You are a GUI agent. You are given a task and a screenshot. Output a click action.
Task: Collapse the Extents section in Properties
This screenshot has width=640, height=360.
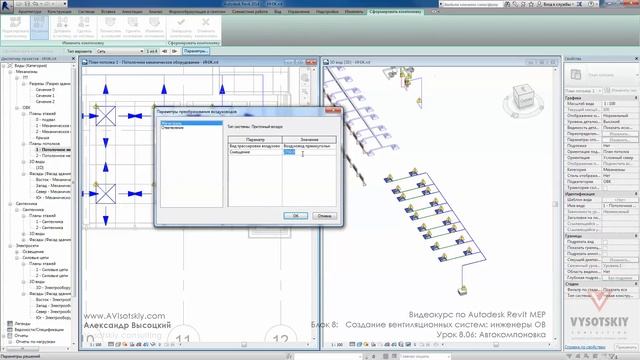pos(636,236)
